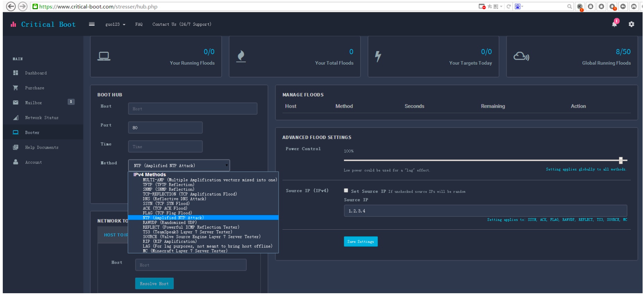Image resolution: width=644 pixels, height=296 pixels.
Task: Click the Power Control slider handle
Action: coord(621,160)
